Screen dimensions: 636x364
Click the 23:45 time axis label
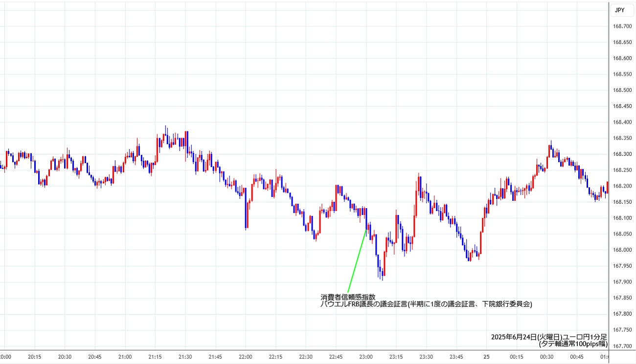point(456,357)
